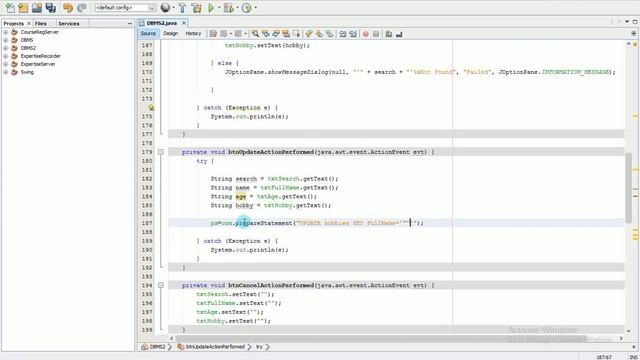Minimize the Projects panel
Image resolution: width=640 pixels, height=360 pixels.
[130, 24]
